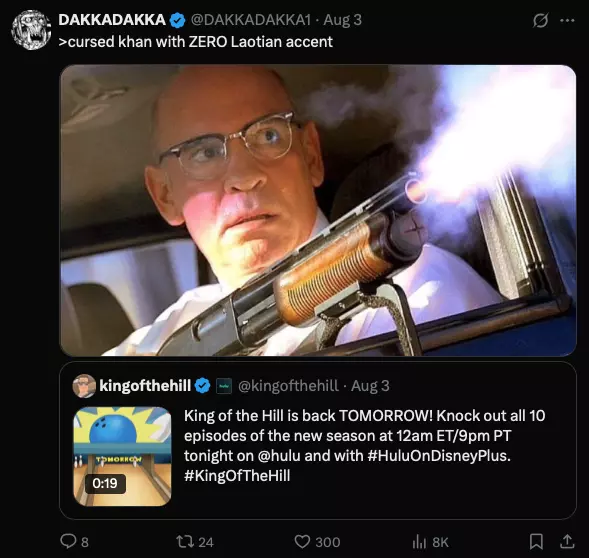Open the Aug 3 post timestamp
This screenshot has width=589, height=558.
343,20
